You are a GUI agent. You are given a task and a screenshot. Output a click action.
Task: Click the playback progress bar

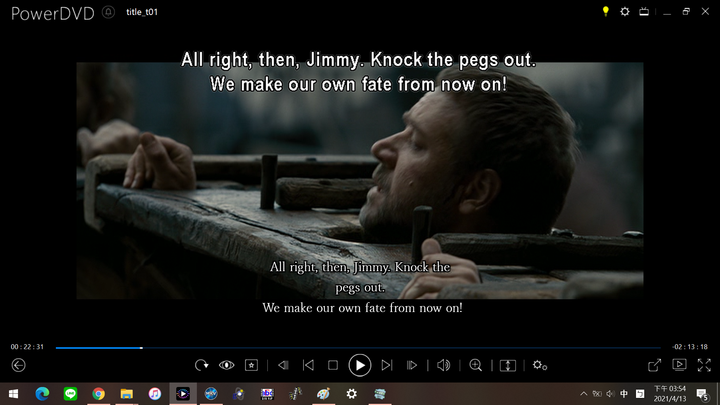coord(358,348)
